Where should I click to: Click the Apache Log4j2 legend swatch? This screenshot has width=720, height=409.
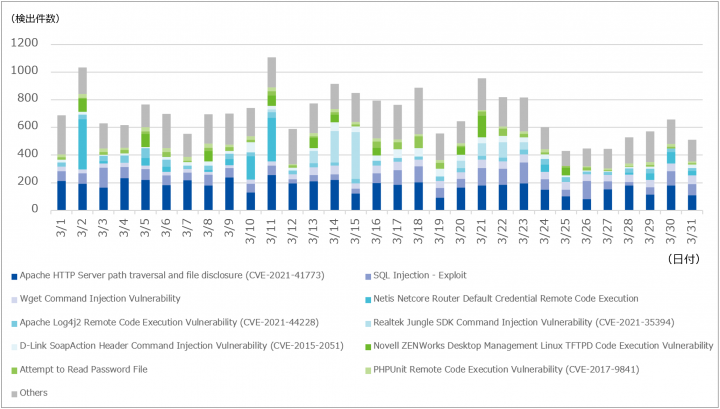[x=14, y=324]
